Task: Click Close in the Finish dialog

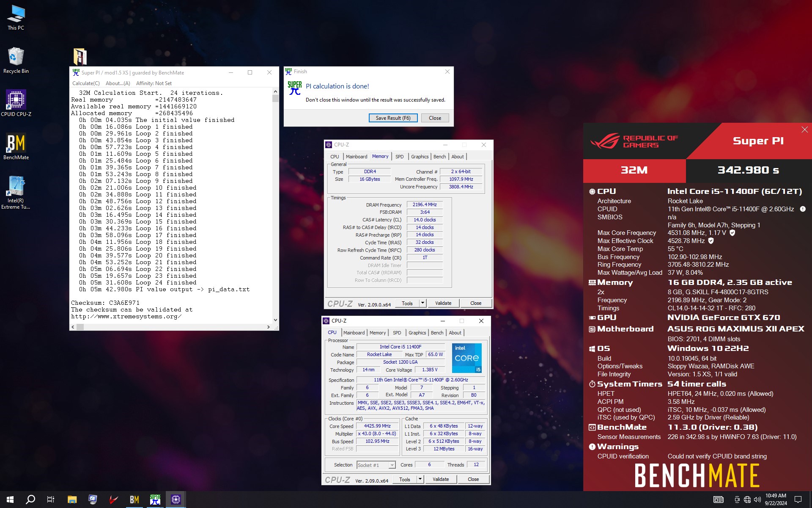Action: click(x=435, y=118)
